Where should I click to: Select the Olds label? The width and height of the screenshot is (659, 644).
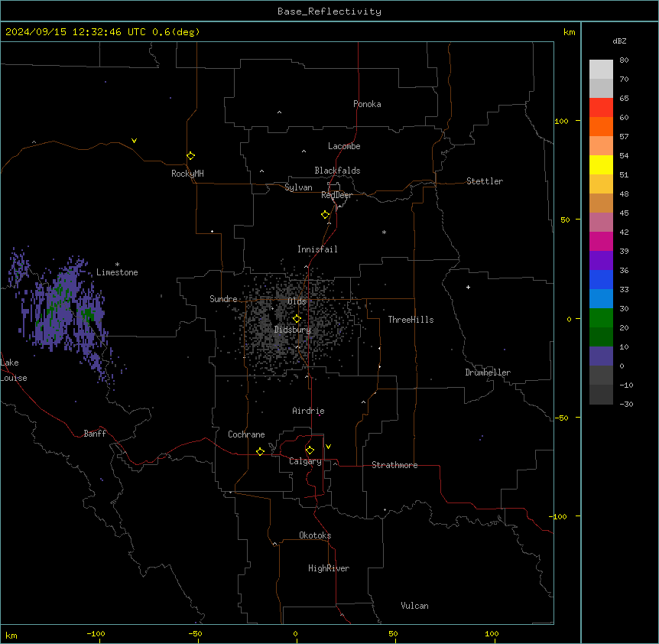coord(297,301)
